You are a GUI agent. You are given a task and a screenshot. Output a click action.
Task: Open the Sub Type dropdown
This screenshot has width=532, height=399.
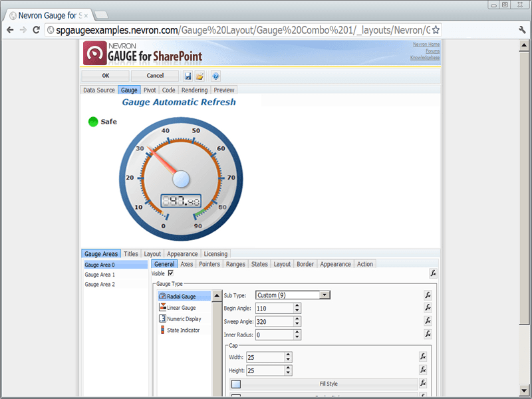pos(325,295)
